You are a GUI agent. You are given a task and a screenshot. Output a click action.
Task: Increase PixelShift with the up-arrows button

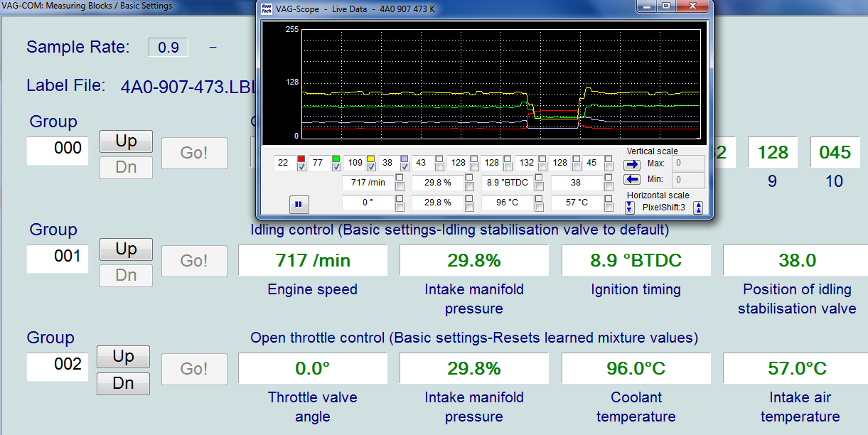tap(698, 208)
